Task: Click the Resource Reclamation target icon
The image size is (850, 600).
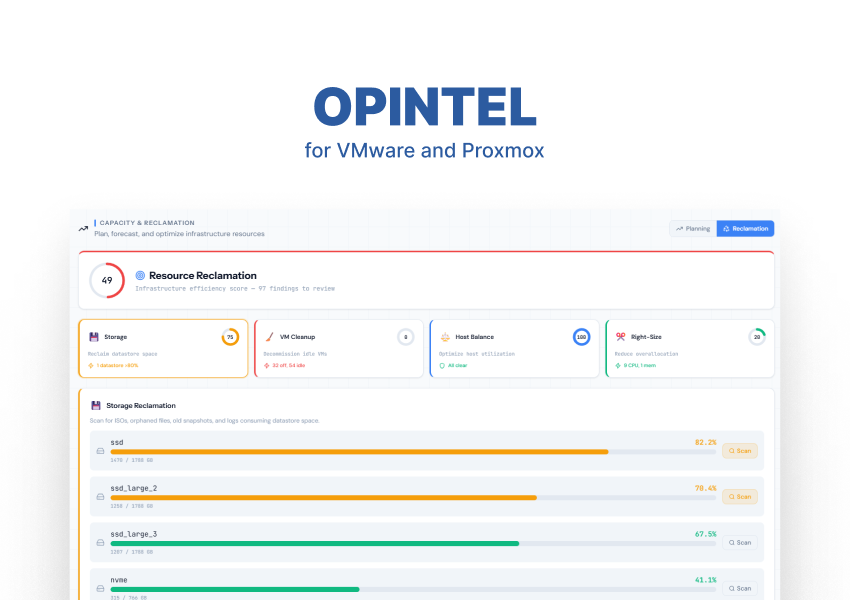Action: click(140, 275)
